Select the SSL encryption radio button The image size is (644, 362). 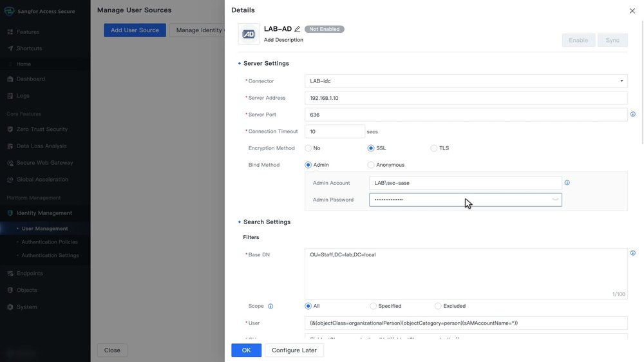(x=371, y=148)
